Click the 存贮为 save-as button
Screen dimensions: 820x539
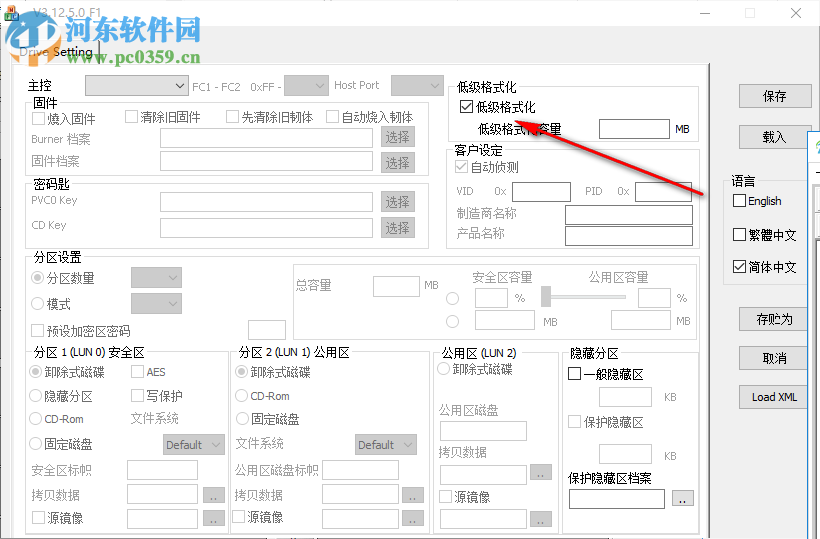click(x=775, y=319)
